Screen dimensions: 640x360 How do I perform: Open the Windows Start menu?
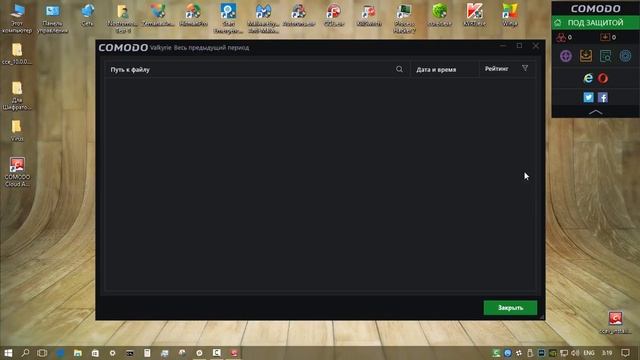(x=8, y=353)
